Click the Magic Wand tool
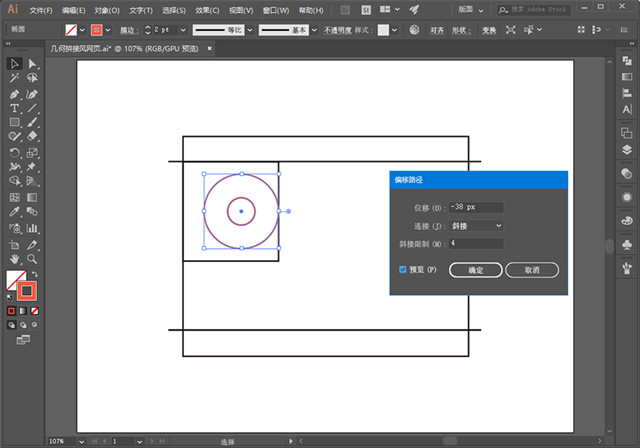This screenshot has height=448, width=640. tap(15, 78)
